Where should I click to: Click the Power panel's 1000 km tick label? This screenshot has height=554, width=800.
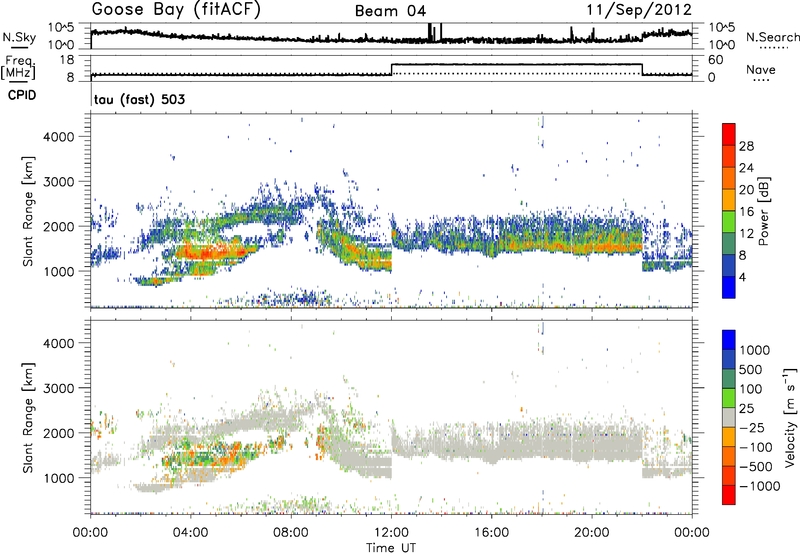tap(59, 271)
